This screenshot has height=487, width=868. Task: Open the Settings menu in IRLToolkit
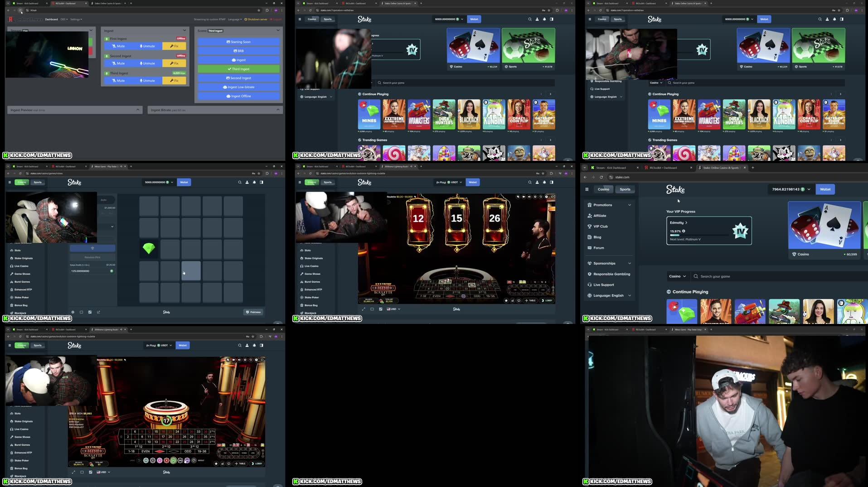coord(75,19)
